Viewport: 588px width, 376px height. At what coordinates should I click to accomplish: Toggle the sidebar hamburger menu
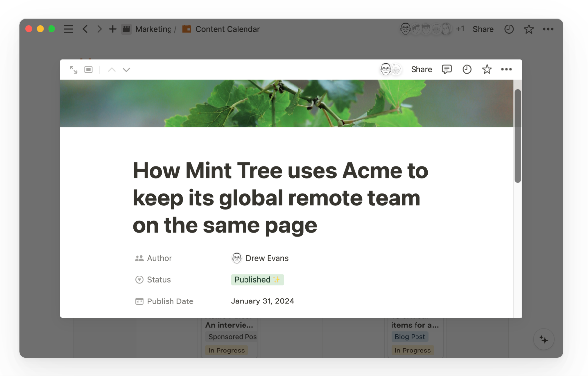(69, 29)
